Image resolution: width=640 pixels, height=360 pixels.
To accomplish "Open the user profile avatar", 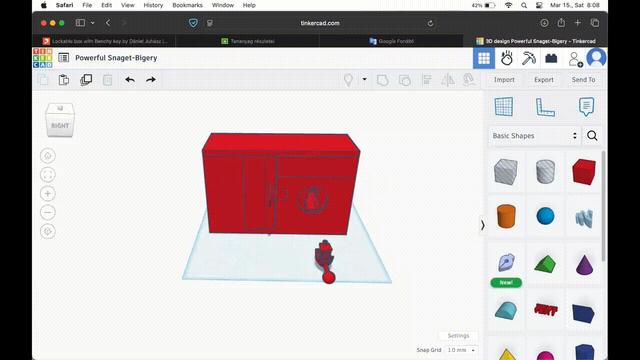I will coord(596,58).
